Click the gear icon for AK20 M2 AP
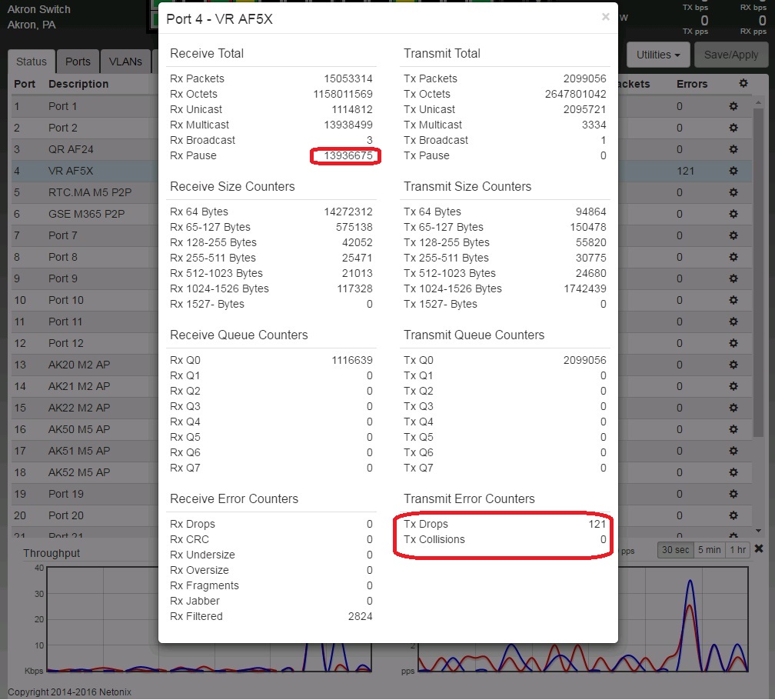This screenshot has width=775, height=700. click(733, 365)
